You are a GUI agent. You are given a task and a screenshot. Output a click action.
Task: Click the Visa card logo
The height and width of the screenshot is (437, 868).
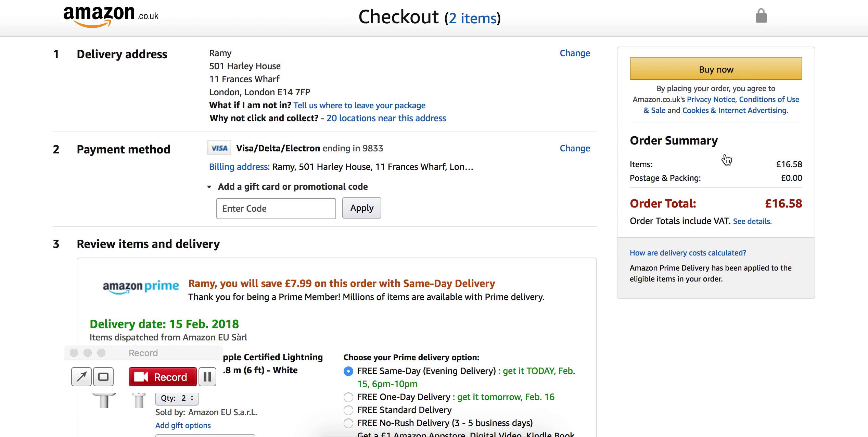click(x=219, y=148)
